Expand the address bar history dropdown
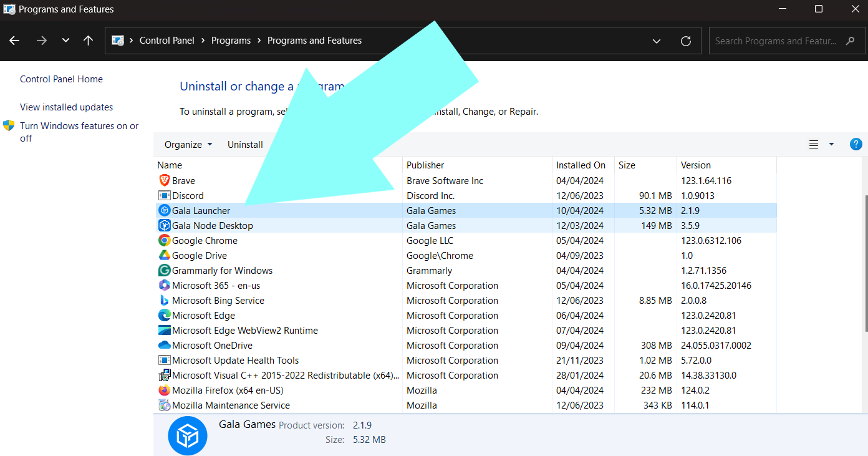Image resolution: width=868 pixels, height=456 pixels. click(657, 41)
